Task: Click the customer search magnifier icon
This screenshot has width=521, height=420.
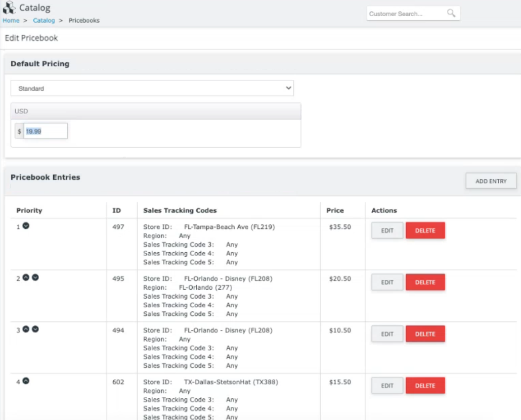Action: click(x=451, y=13)
